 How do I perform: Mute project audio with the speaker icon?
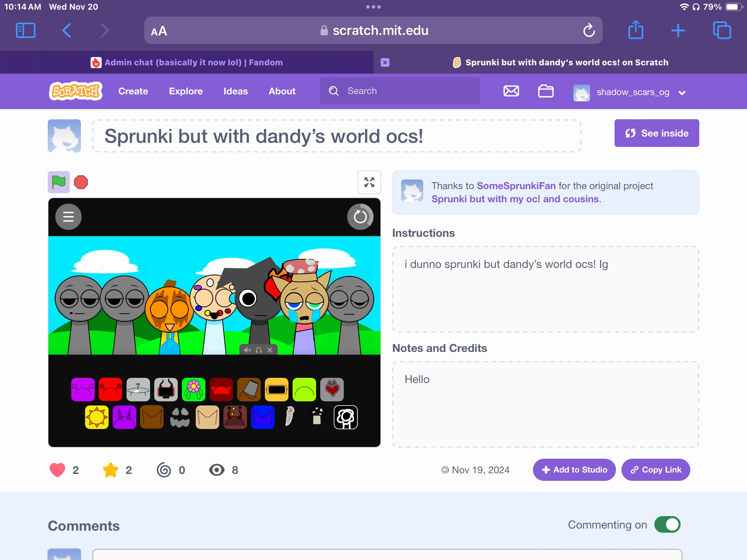tap(247, 350)
